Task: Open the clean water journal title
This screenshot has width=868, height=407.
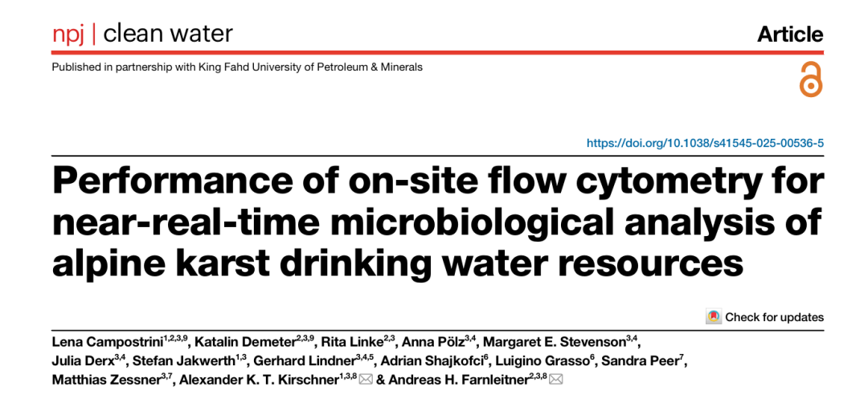Action: click(x=168, y=35)
